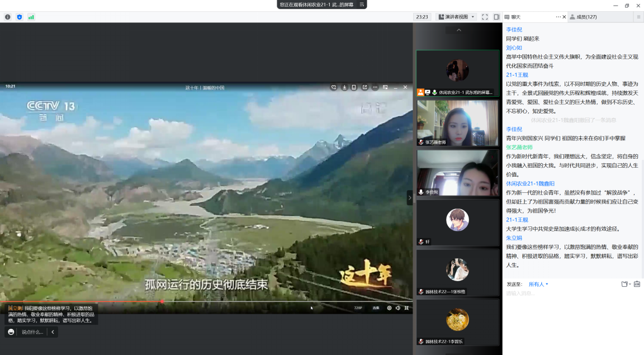This screenshot has width=644, height=355.
Task: Expand the danmaku bar with the chevron arrow
Action: [x=53, y=332]
